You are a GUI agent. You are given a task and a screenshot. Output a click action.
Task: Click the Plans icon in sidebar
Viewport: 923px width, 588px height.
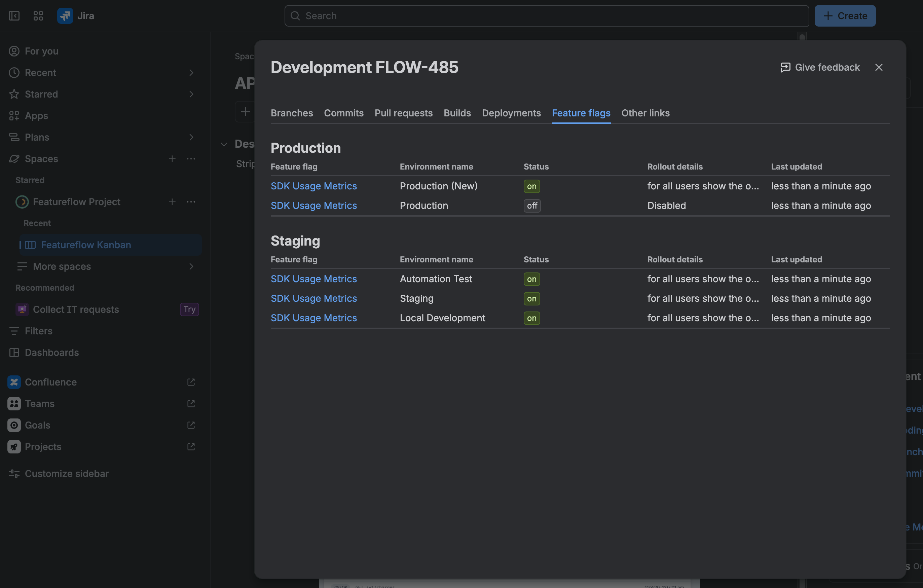(14, 137)
